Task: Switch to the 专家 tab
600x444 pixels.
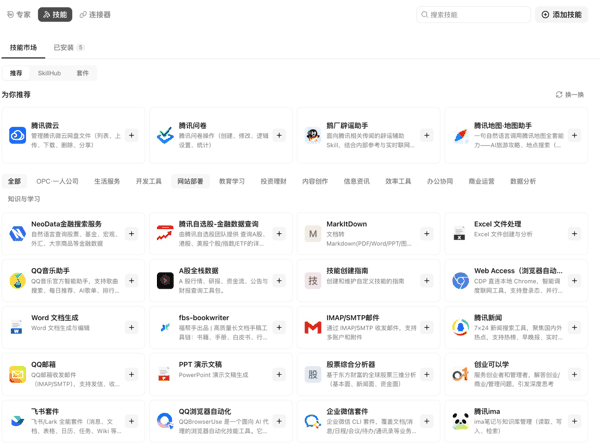Action: (19, 15)
